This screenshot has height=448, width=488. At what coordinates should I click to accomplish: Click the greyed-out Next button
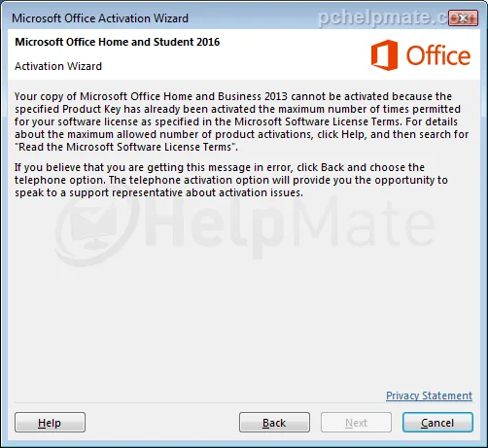pos(356,423)
